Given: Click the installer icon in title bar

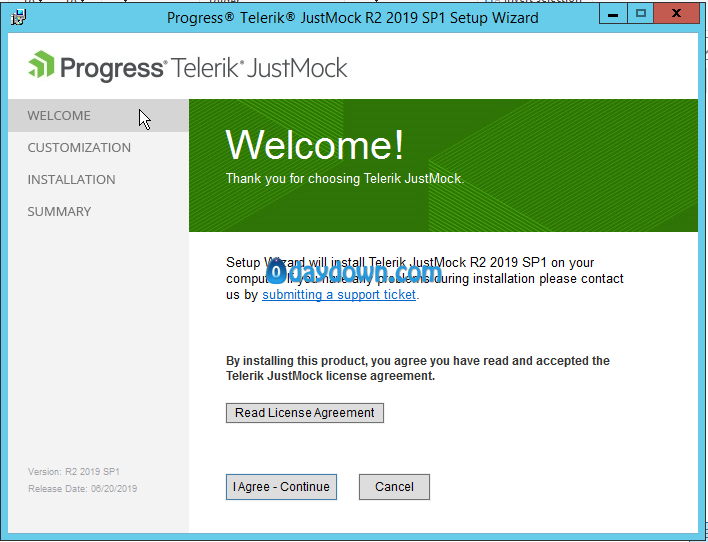Looking at the screenshot, I should (19, 18).
